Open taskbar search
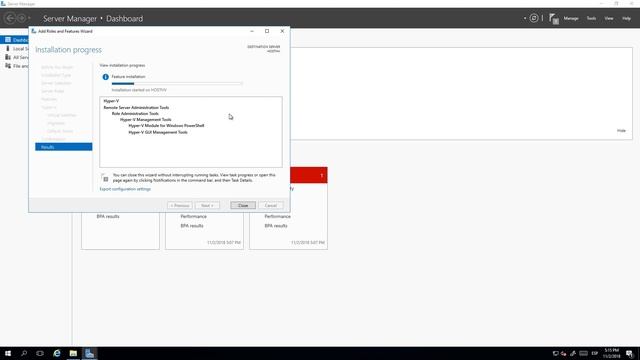 [x=24, y=353]
